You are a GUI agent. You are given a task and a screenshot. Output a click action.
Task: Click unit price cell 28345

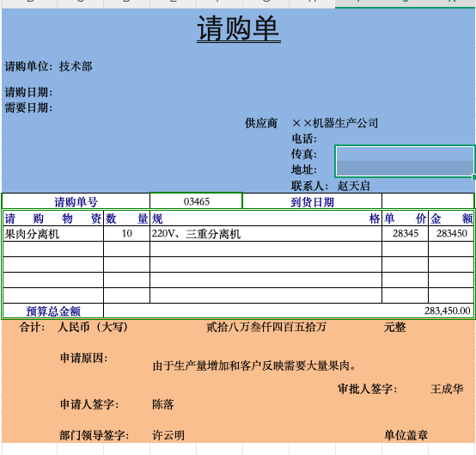[x=405, y=234]
